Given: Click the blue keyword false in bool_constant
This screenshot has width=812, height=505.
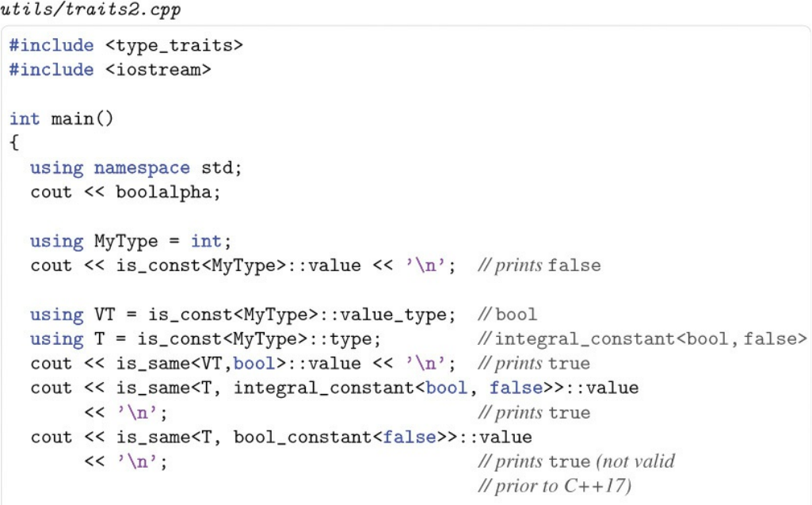Looking at the screenshot, I should tap(410, 437).
